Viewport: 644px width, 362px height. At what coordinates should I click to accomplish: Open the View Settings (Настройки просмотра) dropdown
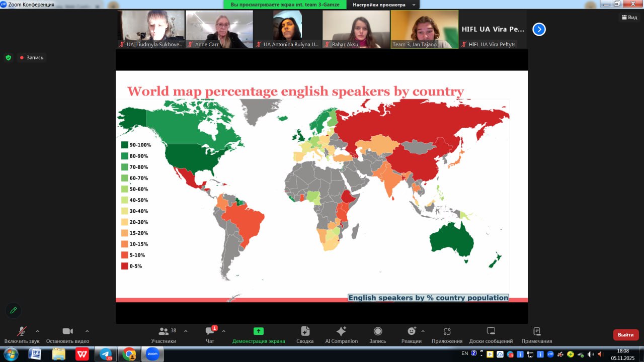[x=383, y=5]
